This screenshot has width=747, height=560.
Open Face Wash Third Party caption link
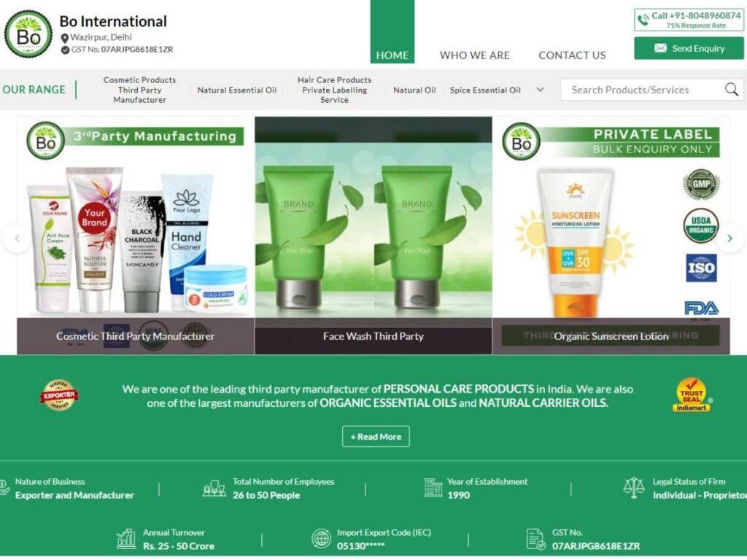(x=373, y=336)
